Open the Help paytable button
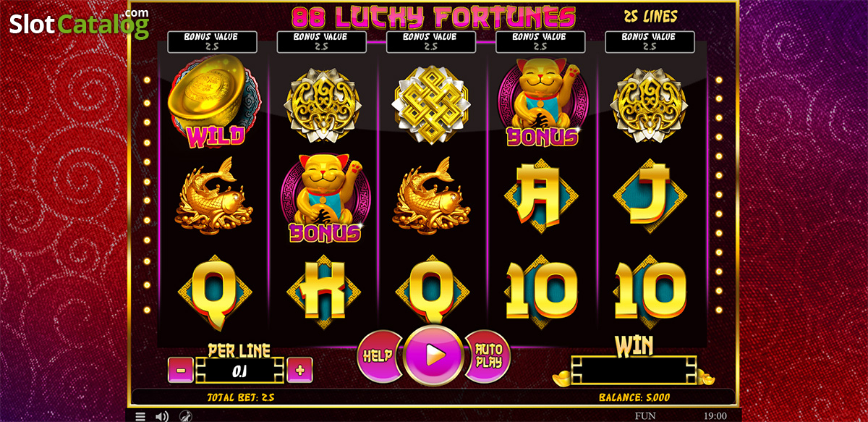The width and height of the screenshot is (868, 422). tap(377, 355)
